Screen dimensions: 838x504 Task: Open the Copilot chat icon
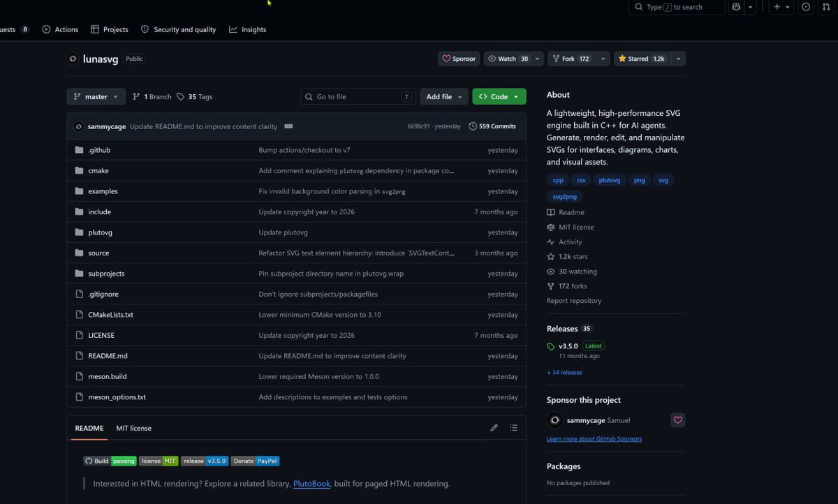(736, 7)
